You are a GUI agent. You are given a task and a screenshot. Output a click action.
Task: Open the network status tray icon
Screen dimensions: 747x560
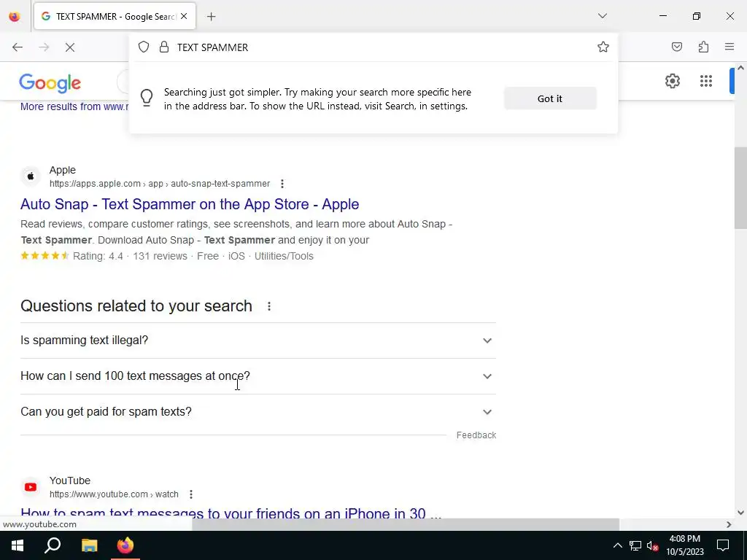635,545
